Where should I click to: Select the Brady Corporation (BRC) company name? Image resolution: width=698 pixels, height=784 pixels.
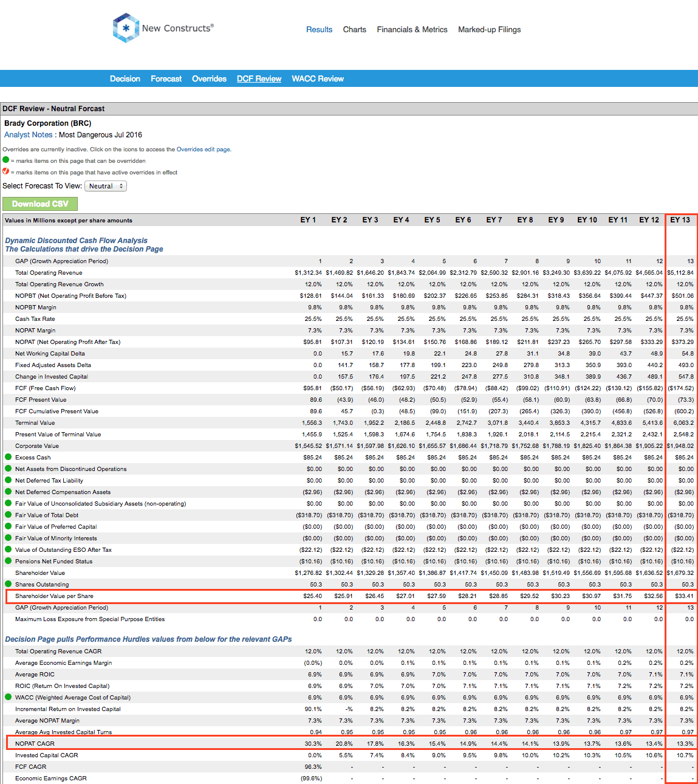click(x=48, y=123)
